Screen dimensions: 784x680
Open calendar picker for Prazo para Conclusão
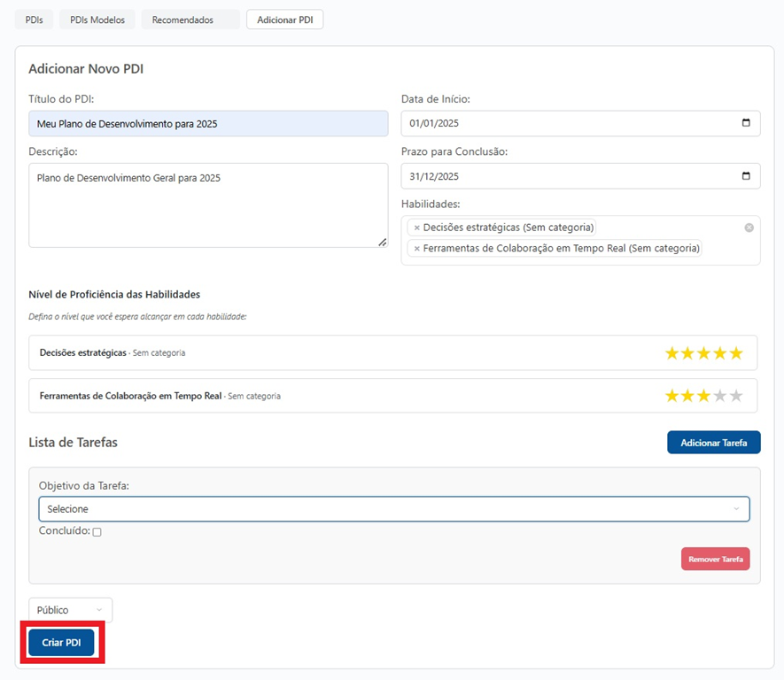(x=746, y=175)
